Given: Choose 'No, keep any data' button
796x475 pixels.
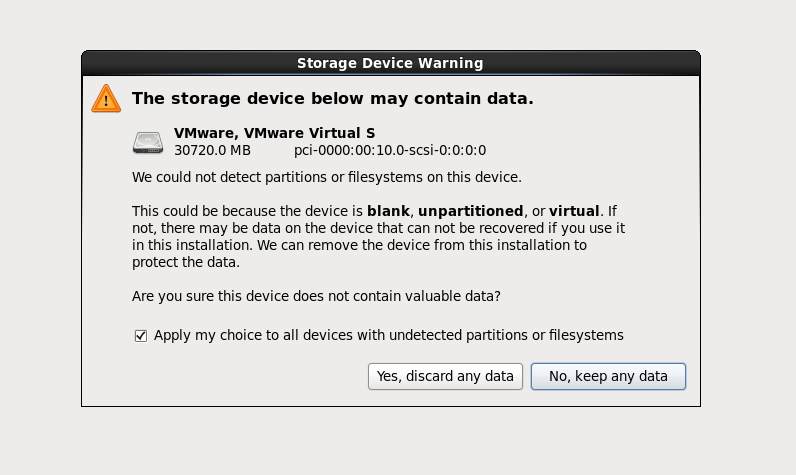Looking at the screenshot, I should [x=608, y=376].
